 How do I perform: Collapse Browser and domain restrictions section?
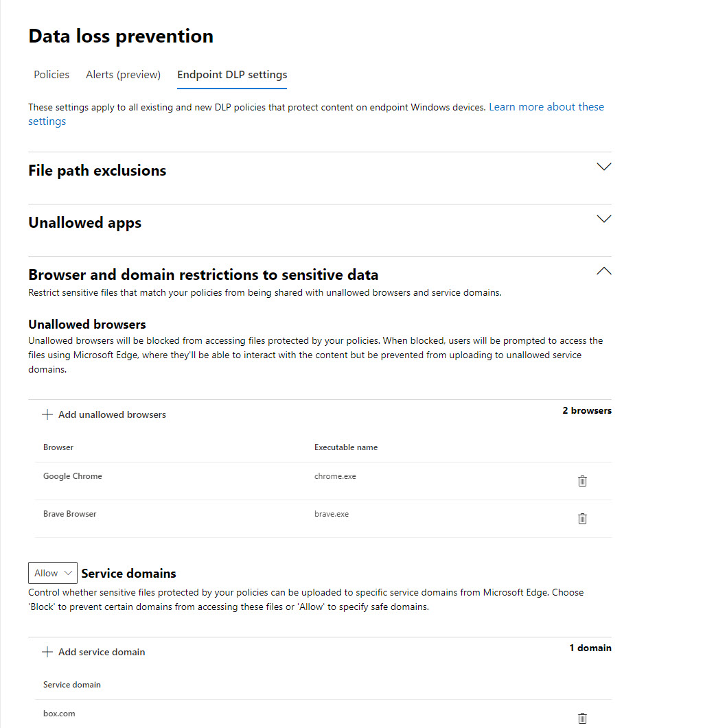(603, 271)
